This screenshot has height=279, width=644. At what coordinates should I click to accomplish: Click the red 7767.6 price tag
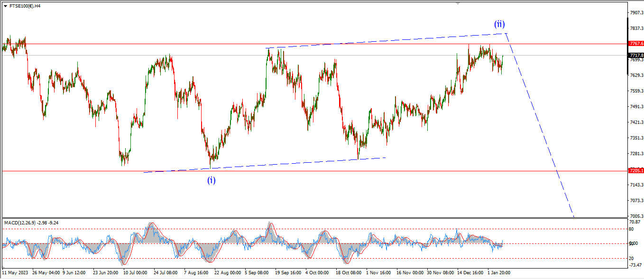pos(636,44)
